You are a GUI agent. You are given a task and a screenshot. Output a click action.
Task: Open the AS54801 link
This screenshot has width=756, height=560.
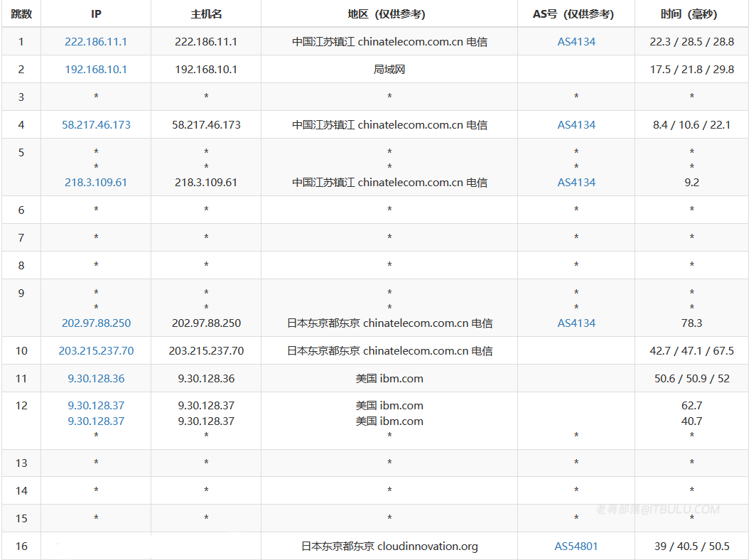(x=576, y=546)
